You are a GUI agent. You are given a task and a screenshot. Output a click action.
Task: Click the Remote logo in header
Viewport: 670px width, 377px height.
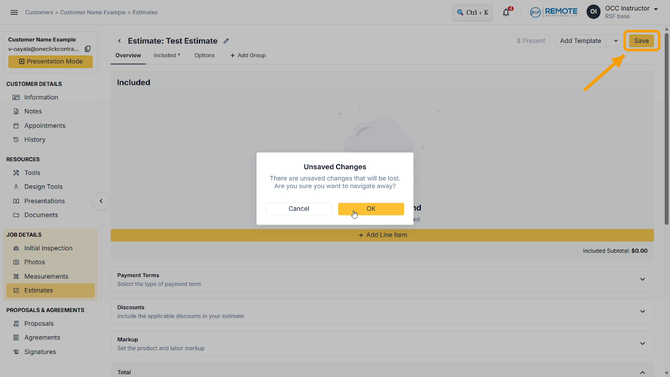point(553,12)
